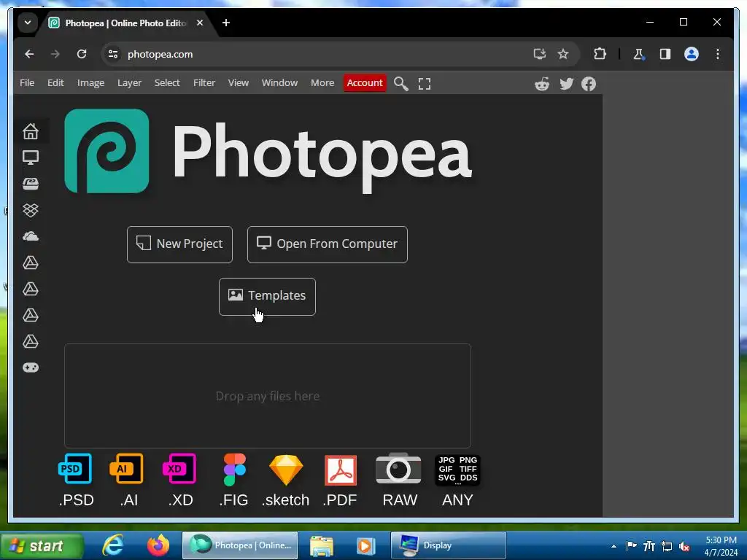Image resolution: width=747 pixels, height=560 pixels.
Task: Click the .sketch diamond format icon
Action: [x=286, y=470]
